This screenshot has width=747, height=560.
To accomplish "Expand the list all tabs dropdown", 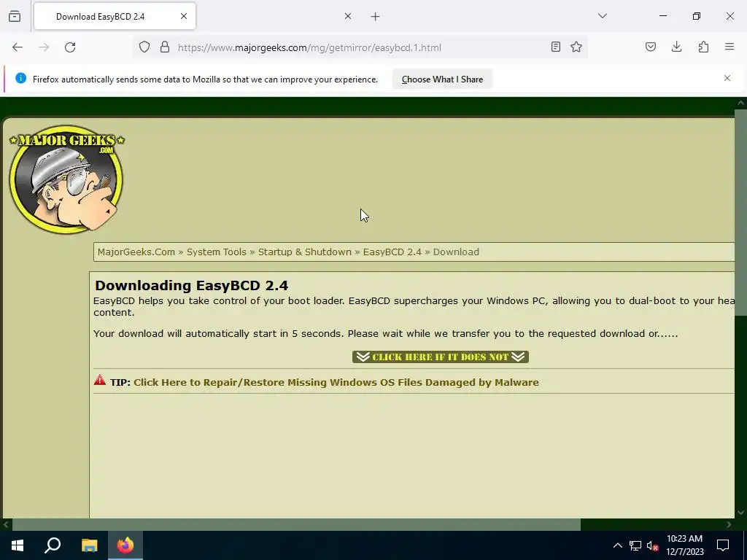I will (x=603, y=16).
